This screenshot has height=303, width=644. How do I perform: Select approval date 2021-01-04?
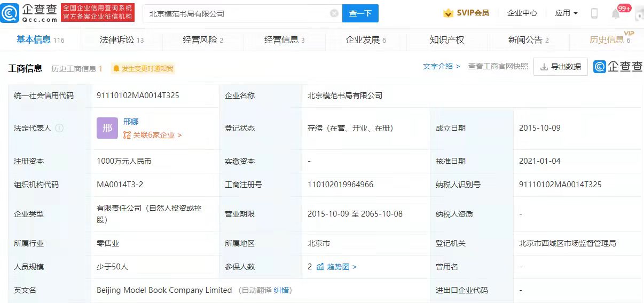(x=539, y=161)
